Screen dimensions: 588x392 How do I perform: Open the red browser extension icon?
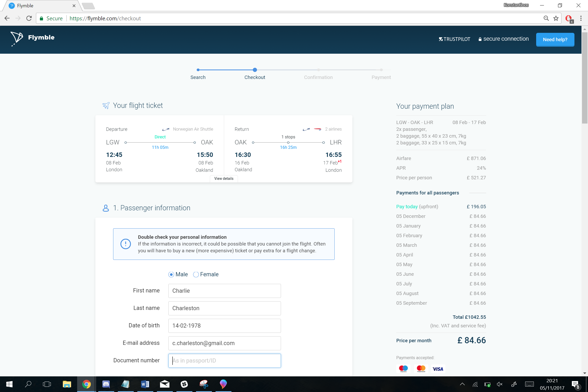(x=569, y=19)
